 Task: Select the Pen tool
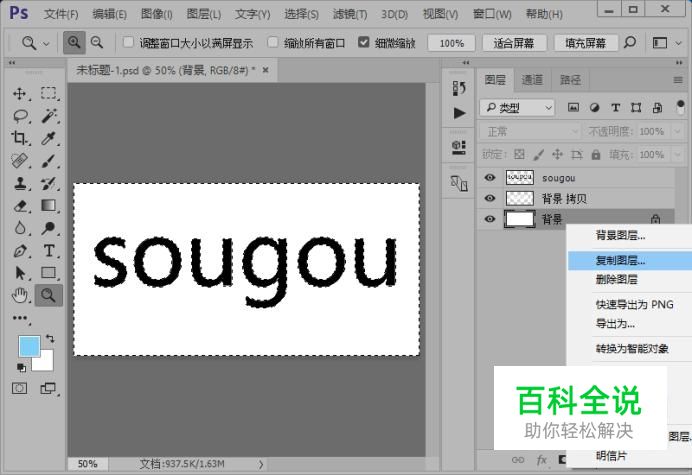[19, 251]
